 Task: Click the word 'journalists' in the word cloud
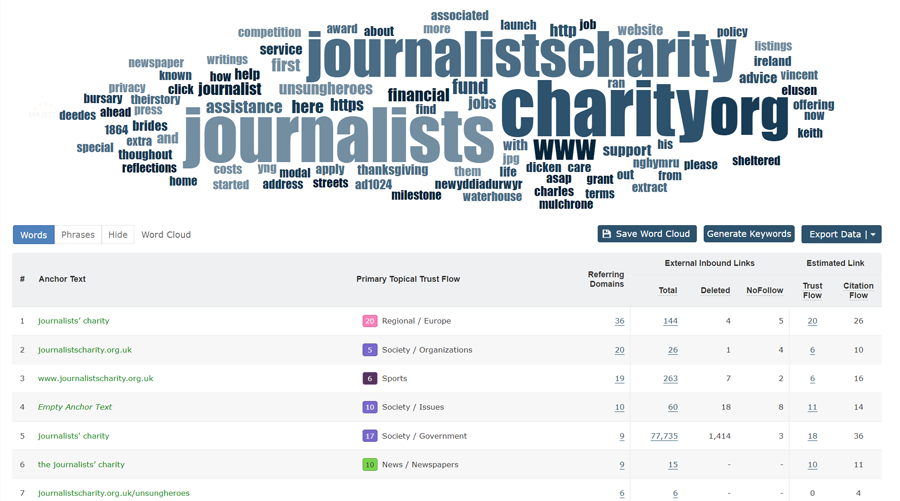[x=340, y=140]
